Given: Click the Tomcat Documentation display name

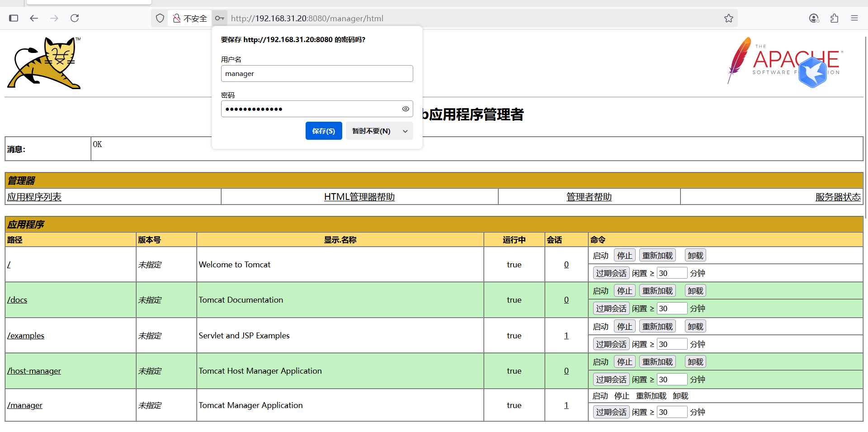Looking at the screenshot, I should tap(241, 300).
